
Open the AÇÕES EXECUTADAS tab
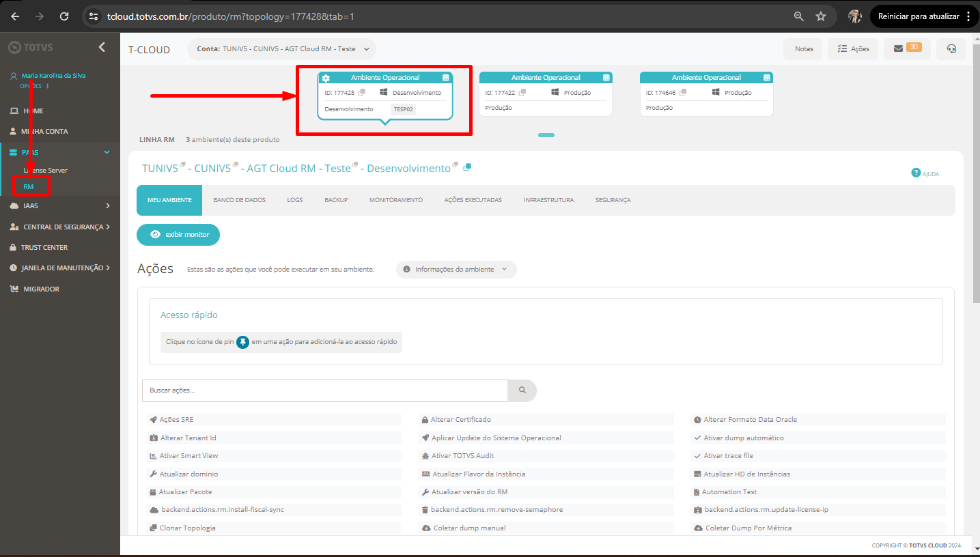[473, 200]
